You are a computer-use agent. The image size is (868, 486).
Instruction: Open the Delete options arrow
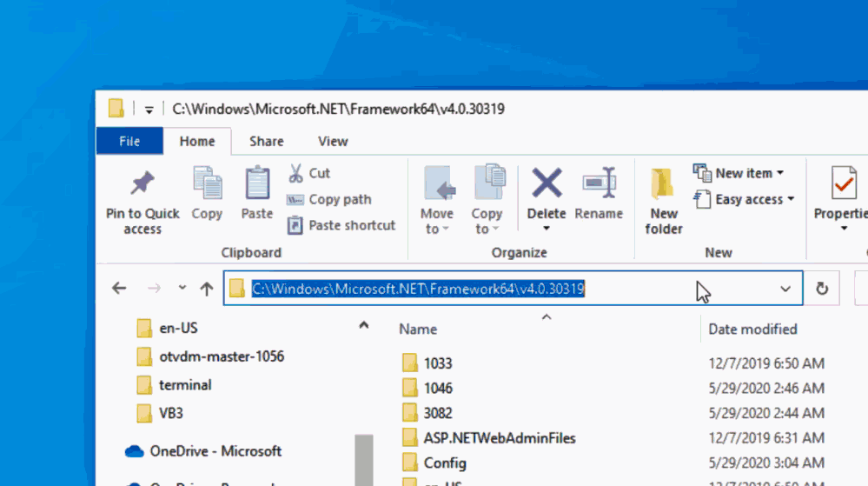tap(547, 229)
